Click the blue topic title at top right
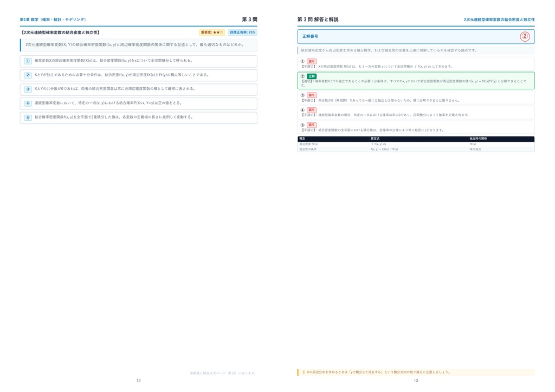 pos(499,20)
